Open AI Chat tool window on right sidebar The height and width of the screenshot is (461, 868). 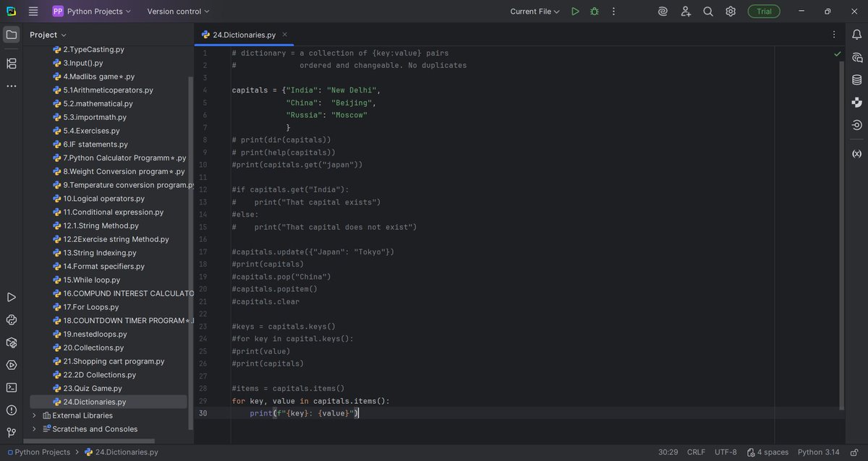(x=857, y=57)
